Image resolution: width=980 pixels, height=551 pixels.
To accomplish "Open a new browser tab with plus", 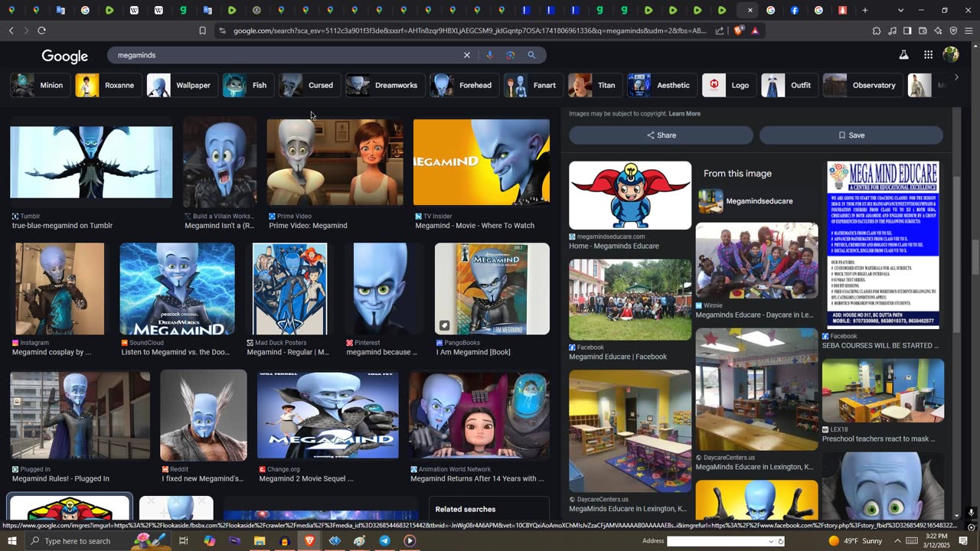I will tap(865, 10).
